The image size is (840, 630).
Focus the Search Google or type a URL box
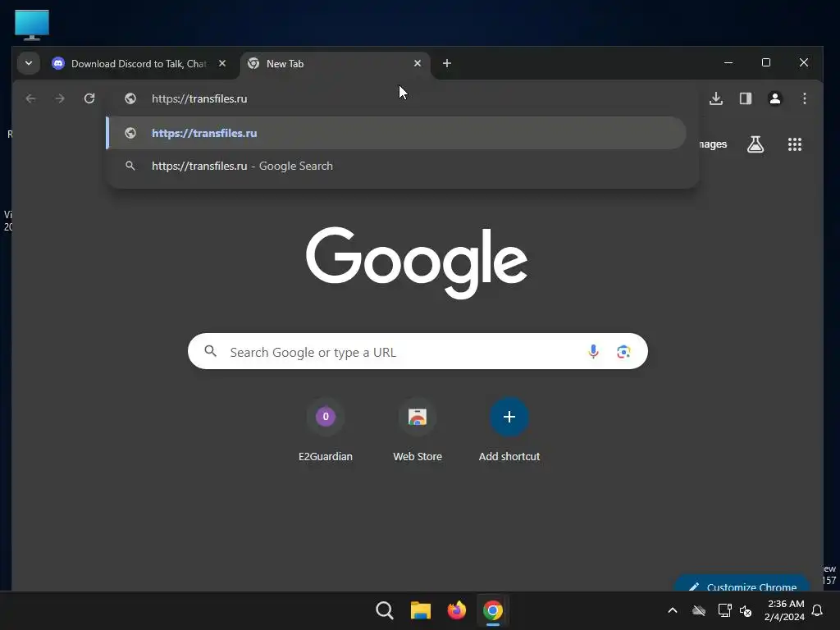point(418,351)
